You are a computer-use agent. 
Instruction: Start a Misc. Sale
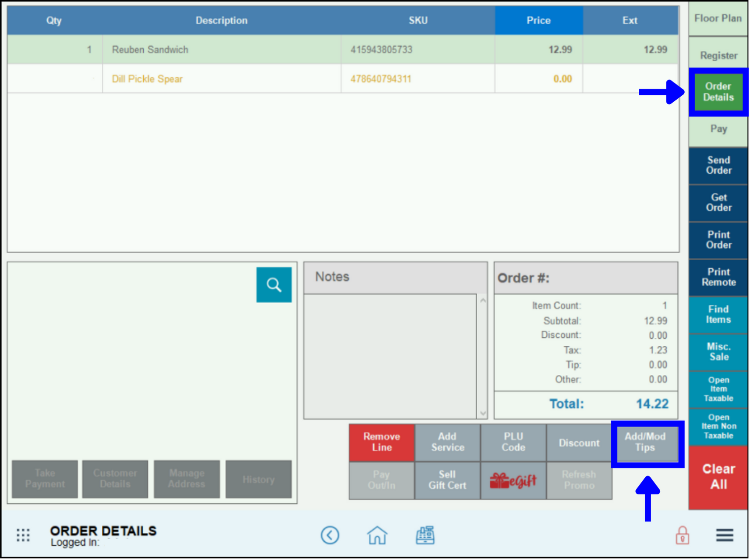(x=717, y=352)
